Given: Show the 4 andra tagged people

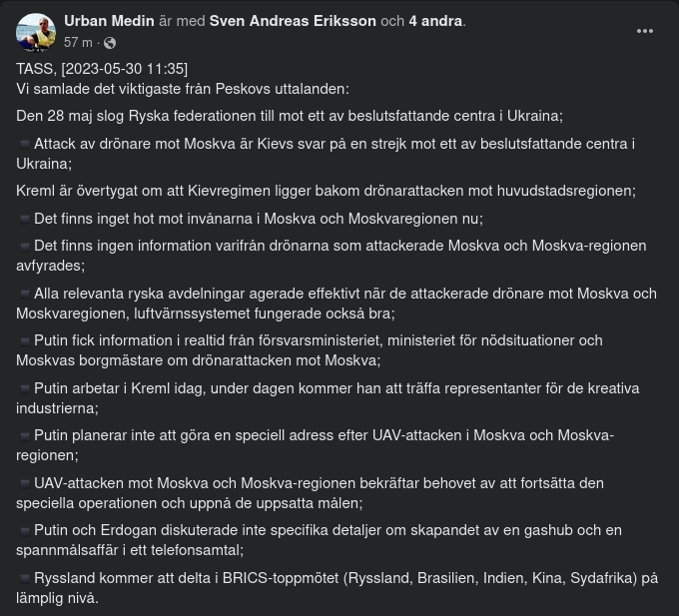Looking at the screenshot, I should point(435,21).
